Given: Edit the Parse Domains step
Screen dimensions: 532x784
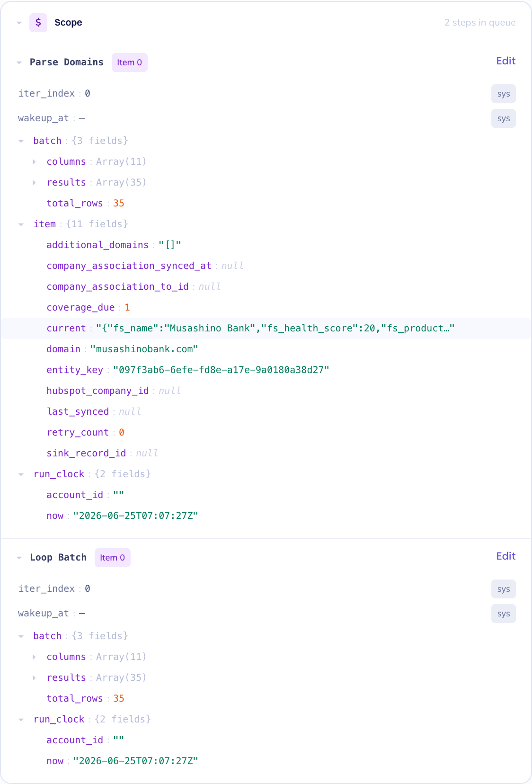Looking at the screenshot, I should [505, 61].
